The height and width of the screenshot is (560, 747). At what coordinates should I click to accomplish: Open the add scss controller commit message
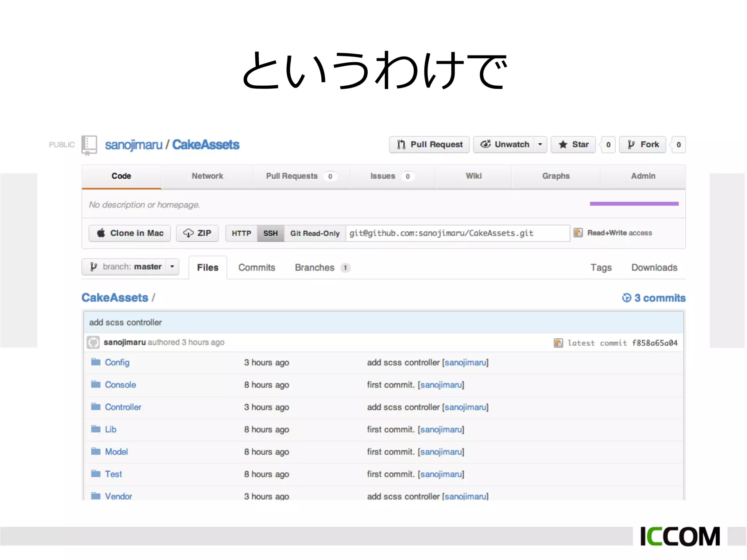point(125,322)
